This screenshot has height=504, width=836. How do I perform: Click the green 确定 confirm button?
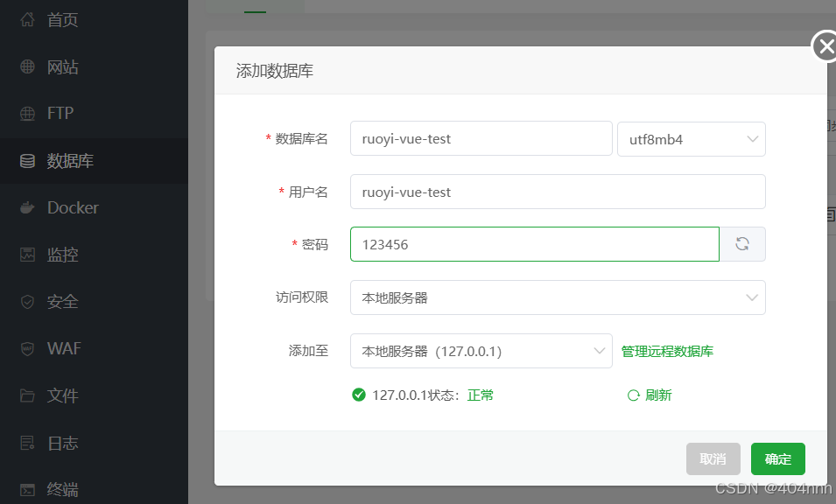(x=777, y=459)
